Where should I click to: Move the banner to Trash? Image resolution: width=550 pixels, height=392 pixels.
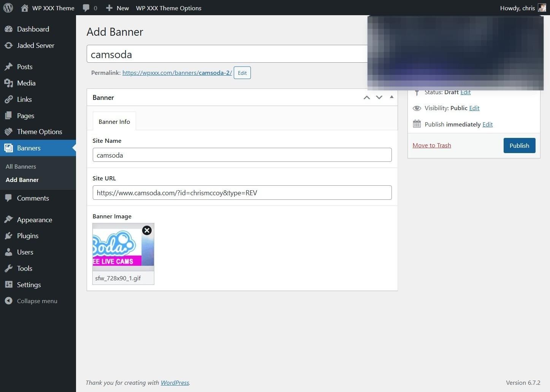(431, 145)
